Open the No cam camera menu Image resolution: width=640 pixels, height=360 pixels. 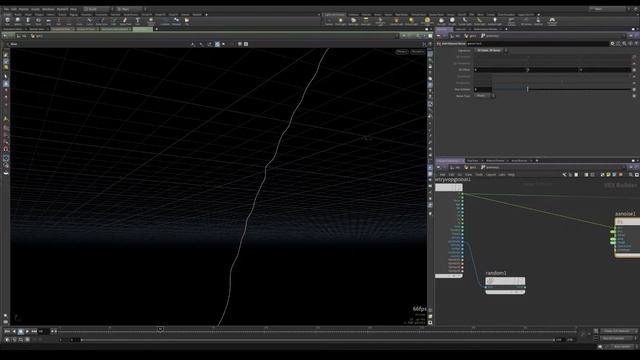coord(418,52)
